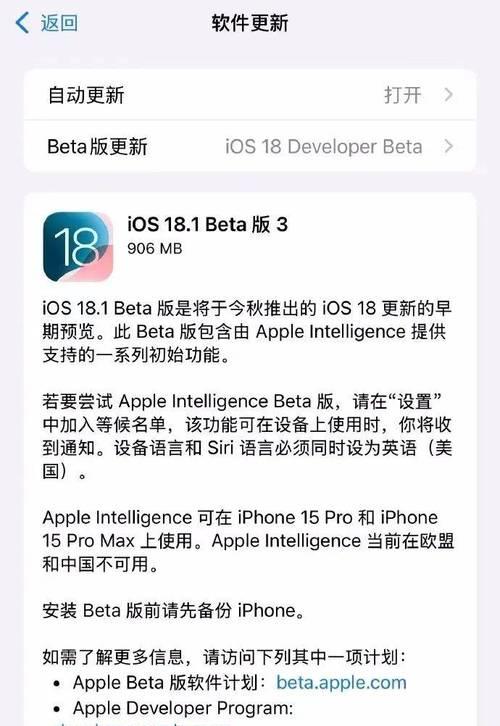The image size is (500, 726).
Task: Expand the chevron beside iOS 18 Developer Beta
Action: point(448,146)
